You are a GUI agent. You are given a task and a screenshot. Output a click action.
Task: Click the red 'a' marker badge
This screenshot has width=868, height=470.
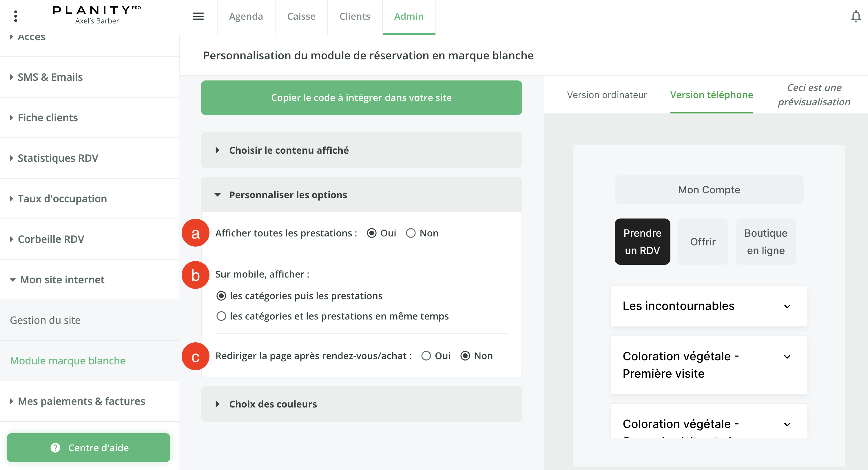[196, 233]
